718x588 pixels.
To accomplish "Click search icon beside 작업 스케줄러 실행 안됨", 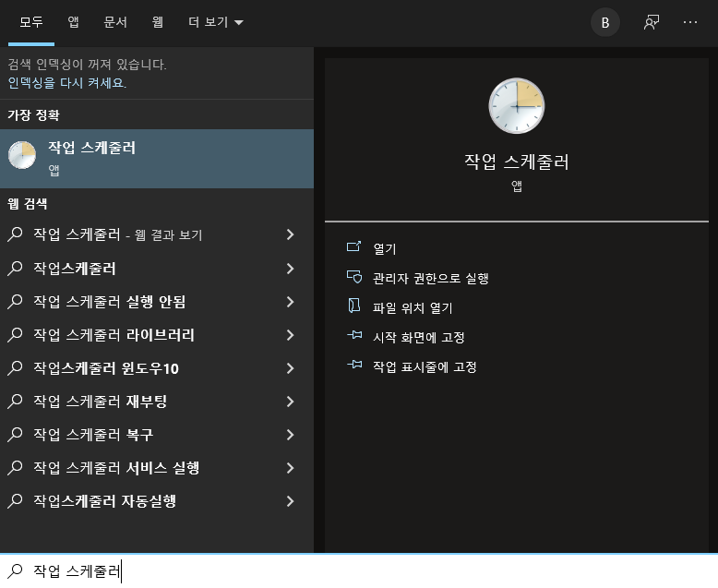I will 15,301.
